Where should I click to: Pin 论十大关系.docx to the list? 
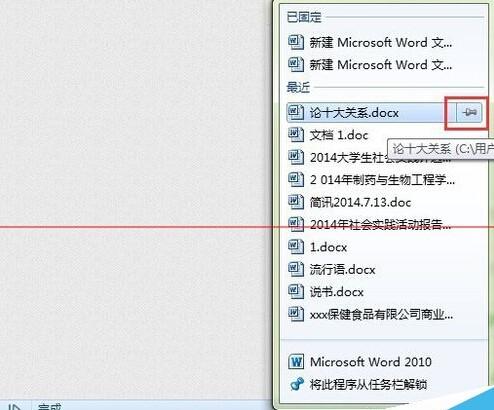pyautogui.click(x=469, y=112)
